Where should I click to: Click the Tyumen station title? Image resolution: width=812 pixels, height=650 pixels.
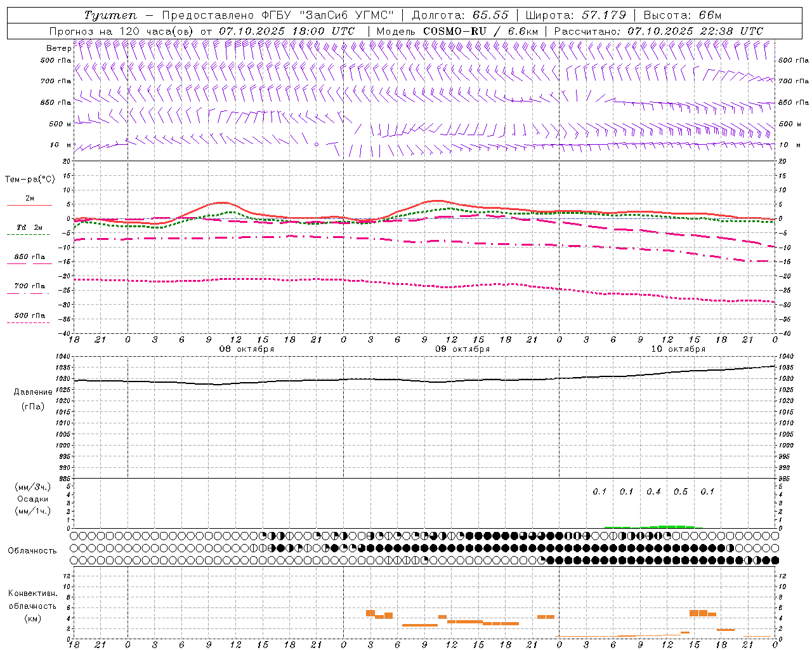tap(110, 15)
